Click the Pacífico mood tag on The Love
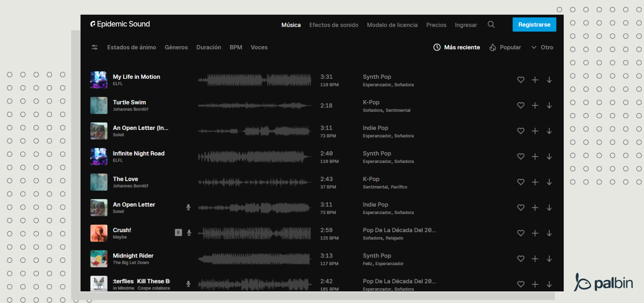 [399, 187]
